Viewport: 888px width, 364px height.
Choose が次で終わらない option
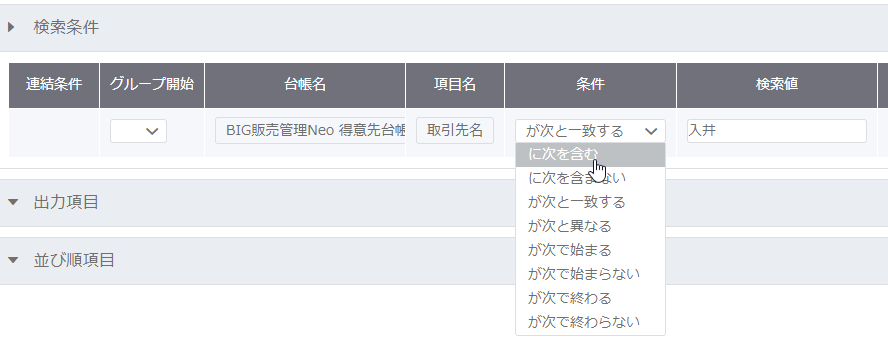tap(590, 322)
